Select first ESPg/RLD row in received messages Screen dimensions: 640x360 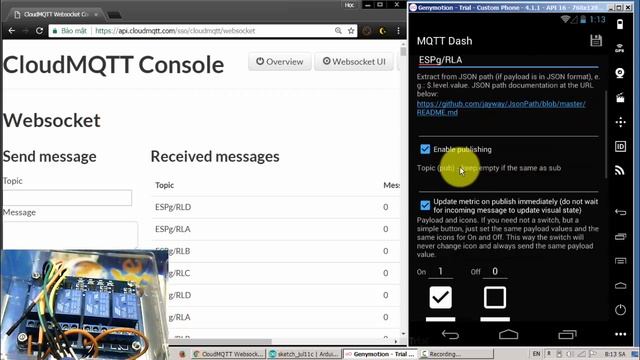pos(276,207)
